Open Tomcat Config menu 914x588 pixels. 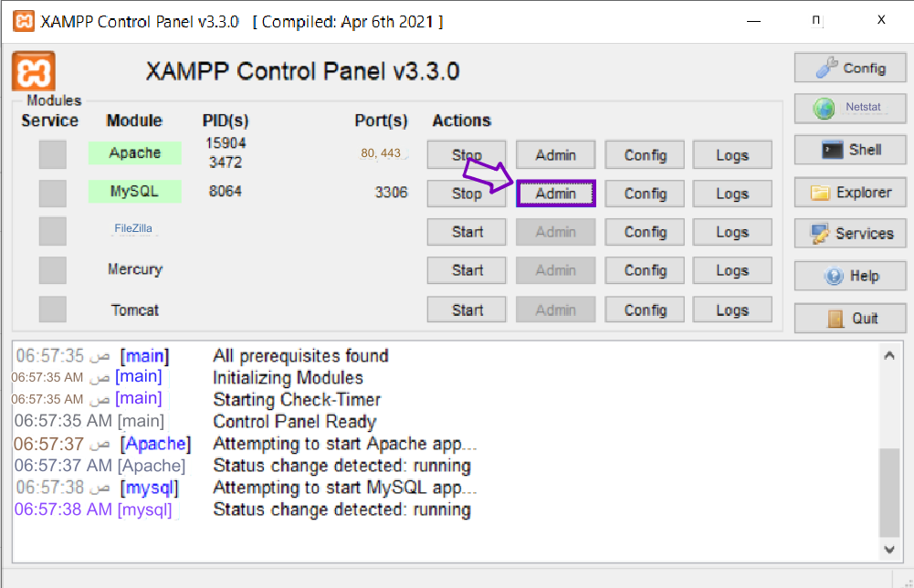(x=645, y=310)
